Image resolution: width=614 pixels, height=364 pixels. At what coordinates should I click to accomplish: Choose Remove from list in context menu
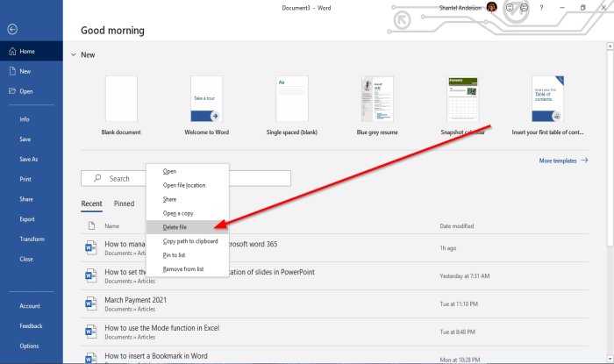point(187,269)
